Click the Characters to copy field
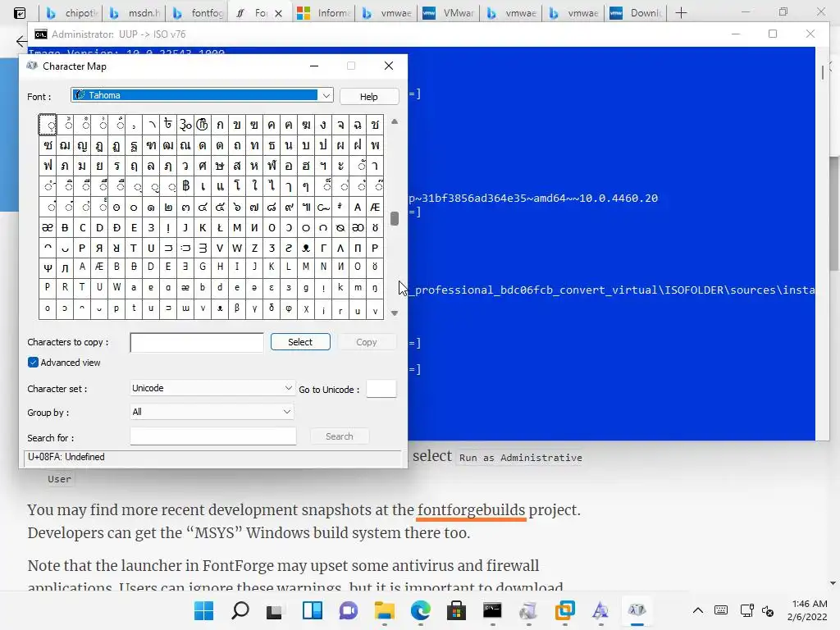The image size is (840, 630). pos(197,342)
